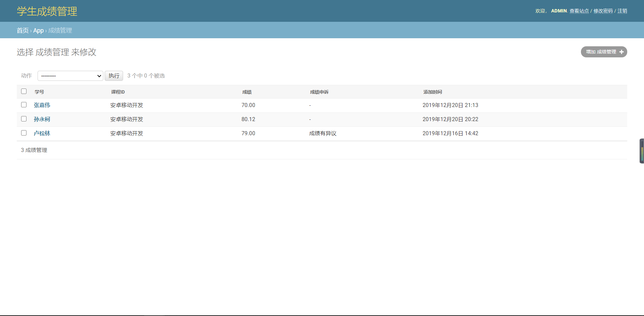Open the 学生成绩管理 site title link

[x=47, y=11]
